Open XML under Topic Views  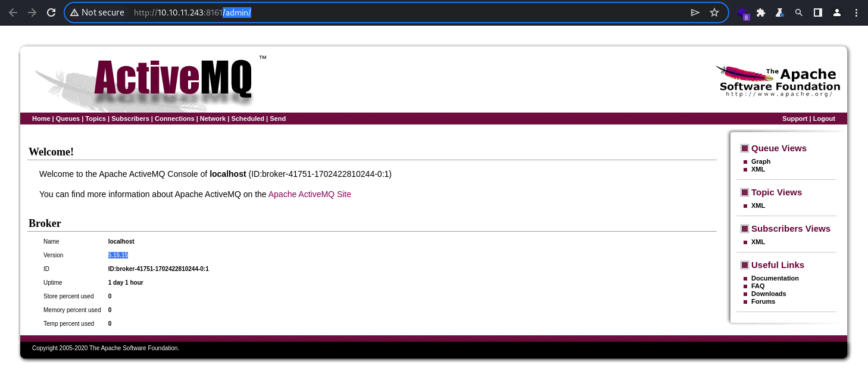click(758, 205)
